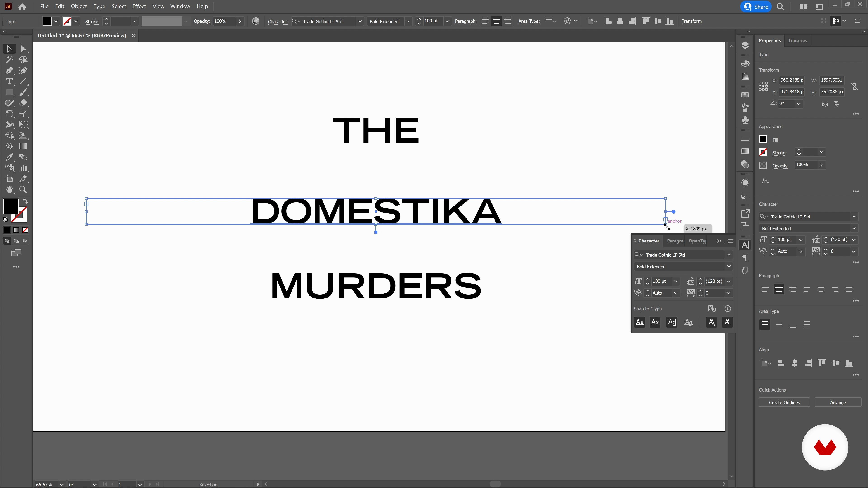Toggle constrain width and height proportions
Image resolution: width=868 pixels, height=488 pixels.
[x=854, y=87]
